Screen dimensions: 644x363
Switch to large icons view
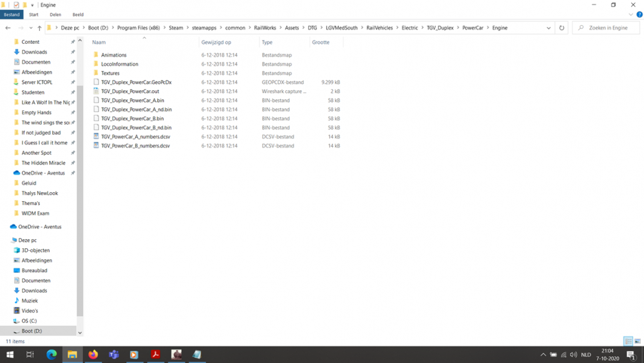[637, 341]
